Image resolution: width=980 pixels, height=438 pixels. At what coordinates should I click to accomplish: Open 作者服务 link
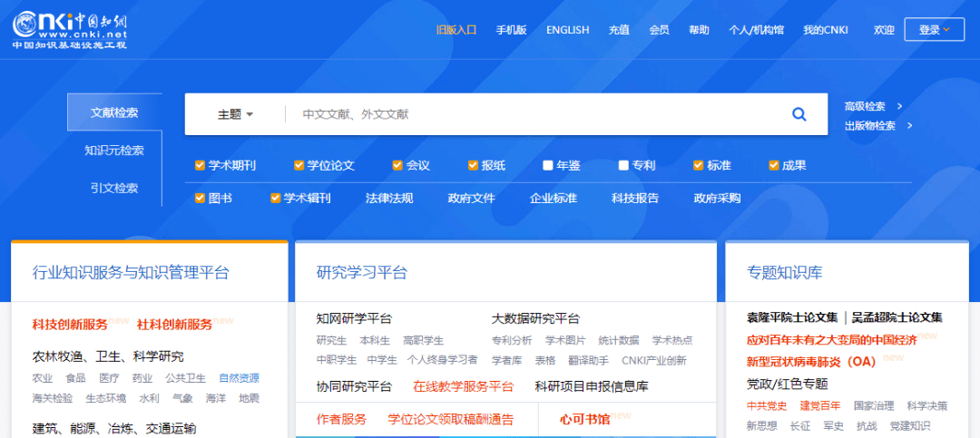point(342,419)
